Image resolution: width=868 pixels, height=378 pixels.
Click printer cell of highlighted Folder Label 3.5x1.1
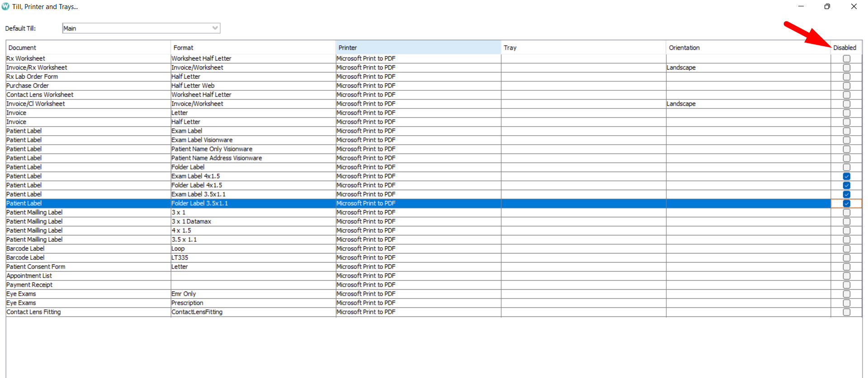[418, 203]
